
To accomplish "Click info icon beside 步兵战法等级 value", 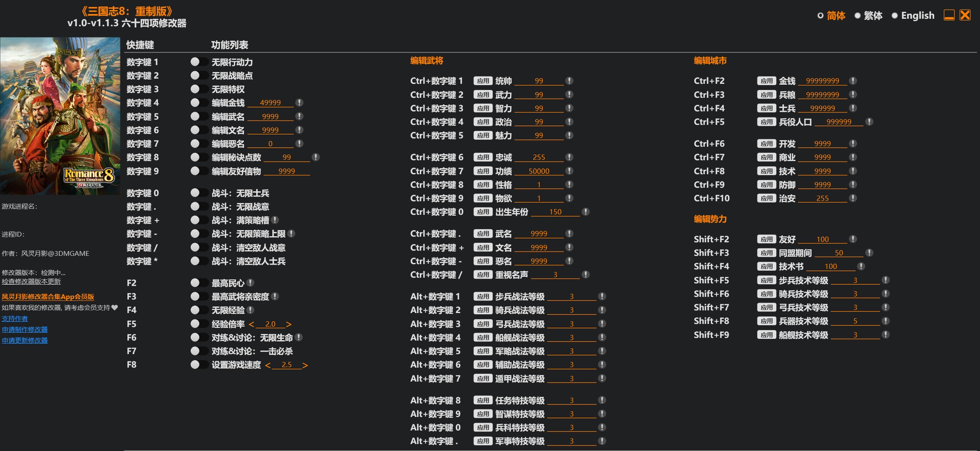I will click(x=602, y=296).
